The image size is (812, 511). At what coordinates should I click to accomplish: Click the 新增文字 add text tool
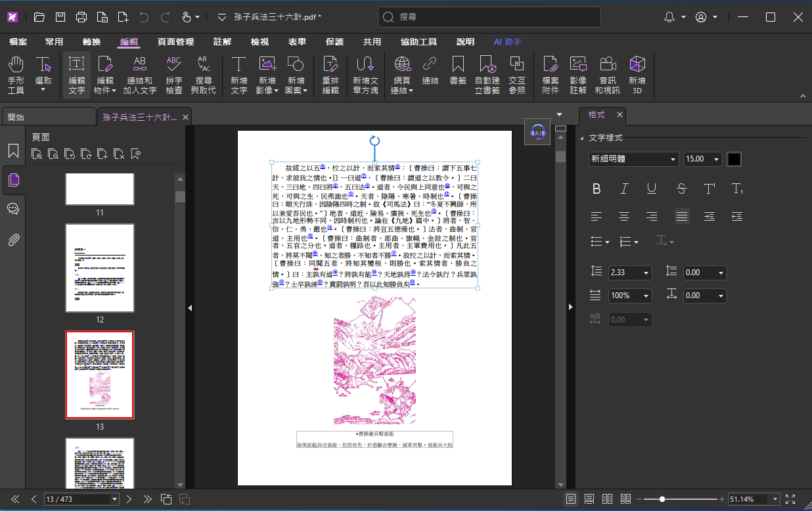pos(238,74)
